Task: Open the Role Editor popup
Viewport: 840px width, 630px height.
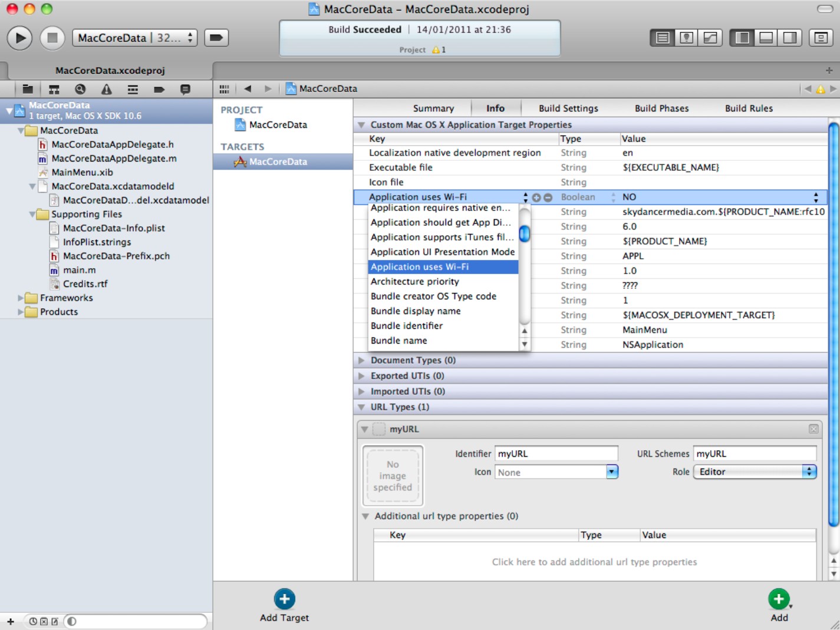Action: click(x=755, y=472)
